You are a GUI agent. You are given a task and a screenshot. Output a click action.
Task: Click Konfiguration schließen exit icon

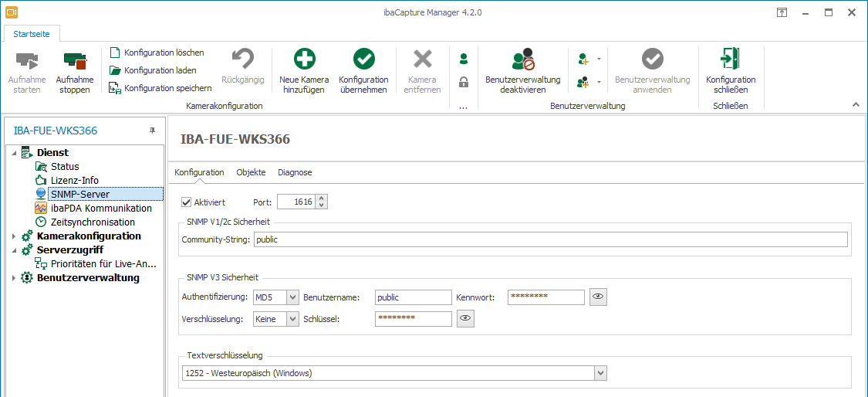pyautogui.click(x=730, y=60)
